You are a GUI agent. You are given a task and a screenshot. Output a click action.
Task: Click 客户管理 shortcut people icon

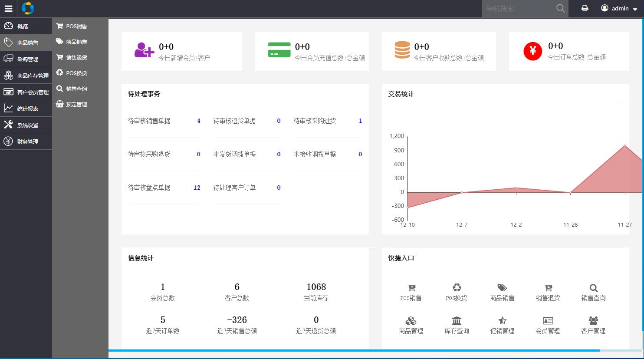[594, 320]
